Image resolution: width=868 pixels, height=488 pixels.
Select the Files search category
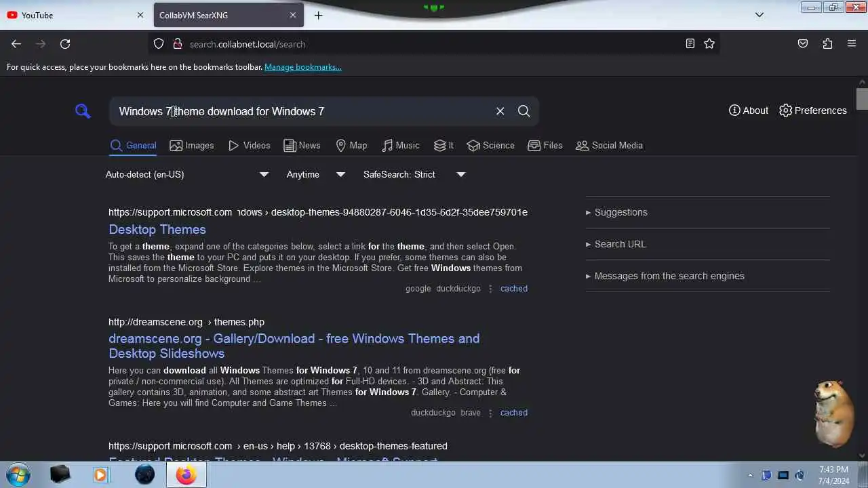pyautogui.click(x=545, y=145)
